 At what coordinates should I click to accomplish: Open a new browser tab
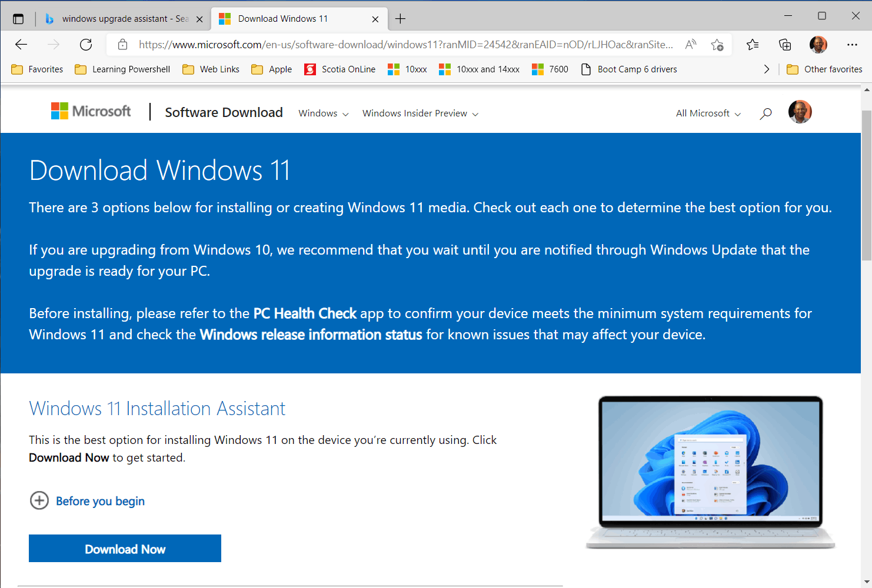[x=400, y=19]
